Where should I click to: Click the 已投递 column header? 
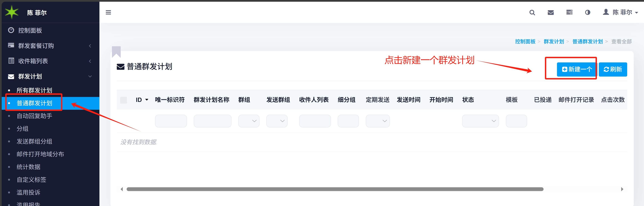[x=543, y=100]
